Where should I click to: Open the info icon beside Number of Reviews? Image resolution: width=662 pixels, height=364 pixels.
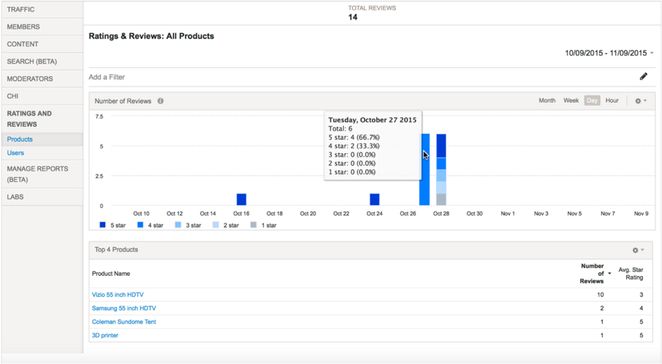[x=160, y=101]
